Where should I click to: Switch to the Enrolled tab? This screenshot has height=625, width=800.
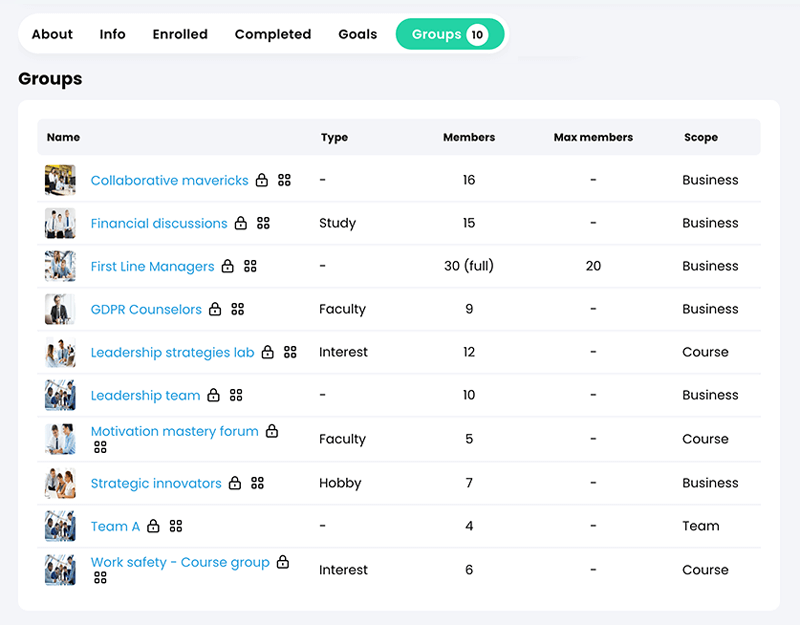pyautogui.click(x=180, y=34)
